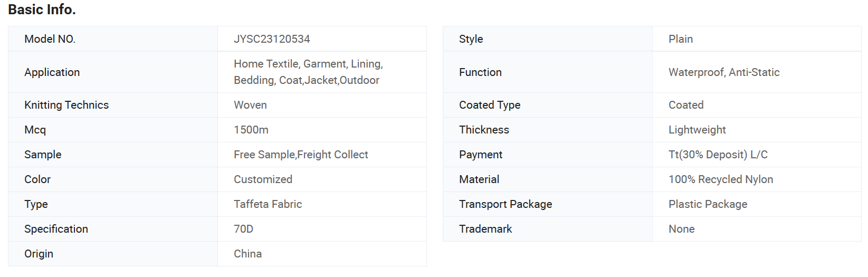Screen dimensions: 868x277
Task: Click the Free Sample,Freight Collect text
Action: tap(301, 155)
